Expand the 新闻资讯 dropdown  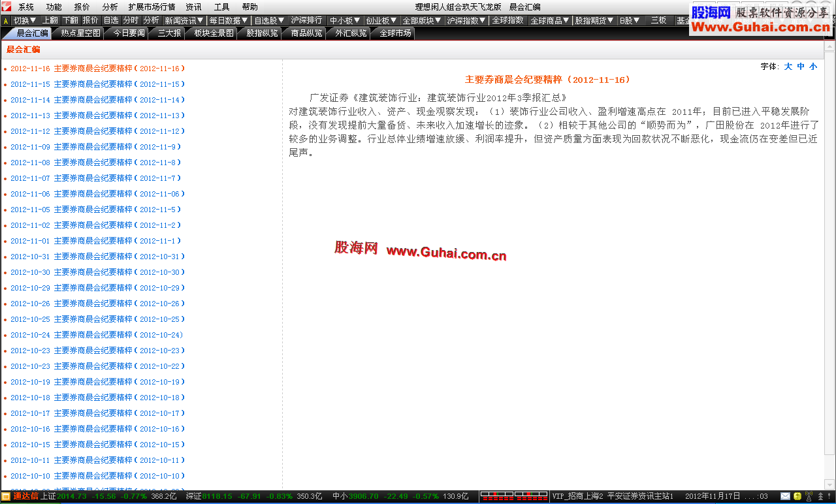[184, 20]
